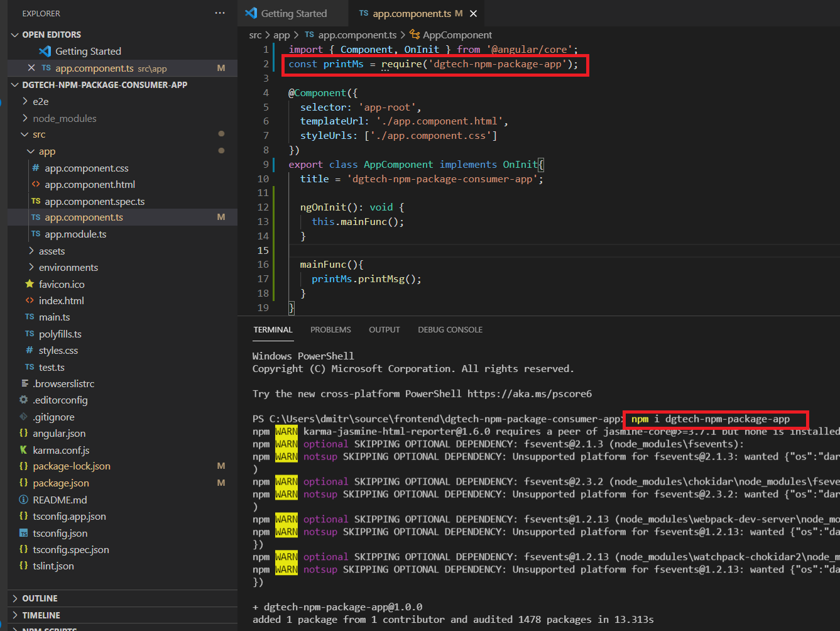Open README.md info file
This screenshot has height=631, width=840.
tap(60, 500)
